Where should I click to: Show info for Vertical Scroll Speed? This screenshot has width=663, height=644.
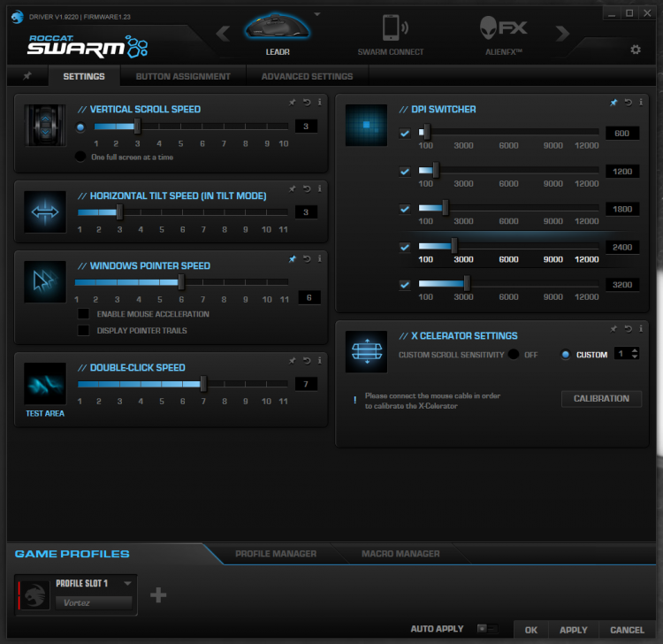click(x=320, y=103)
